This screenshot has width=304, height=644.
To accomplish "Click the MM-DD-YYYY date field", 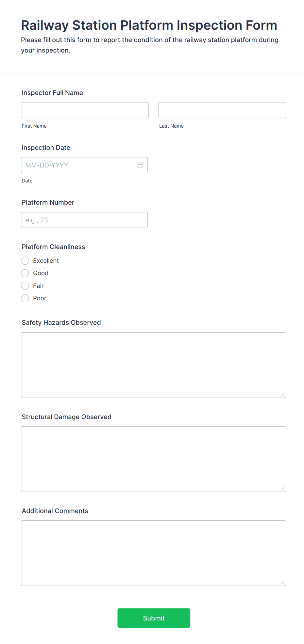I will (78, 165).
